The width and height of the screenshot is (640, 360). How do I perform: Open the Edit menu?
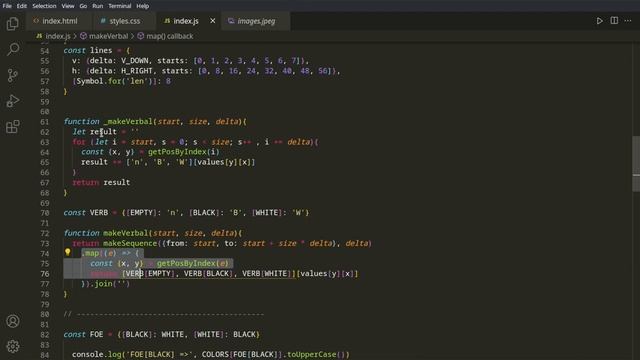pyautogui.click(x=22, y=6)
